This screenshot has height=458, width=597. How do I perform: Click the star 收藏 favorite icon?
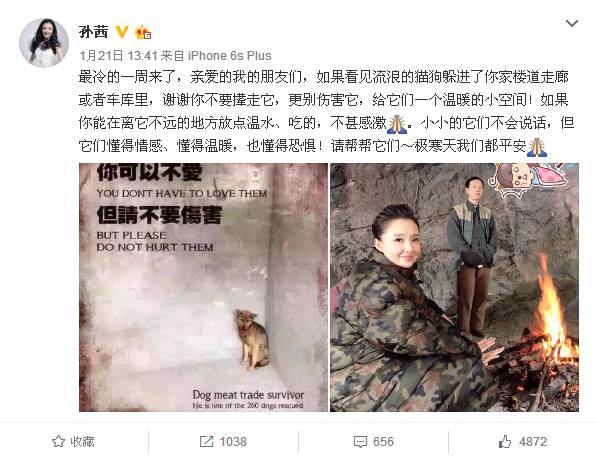58,442
